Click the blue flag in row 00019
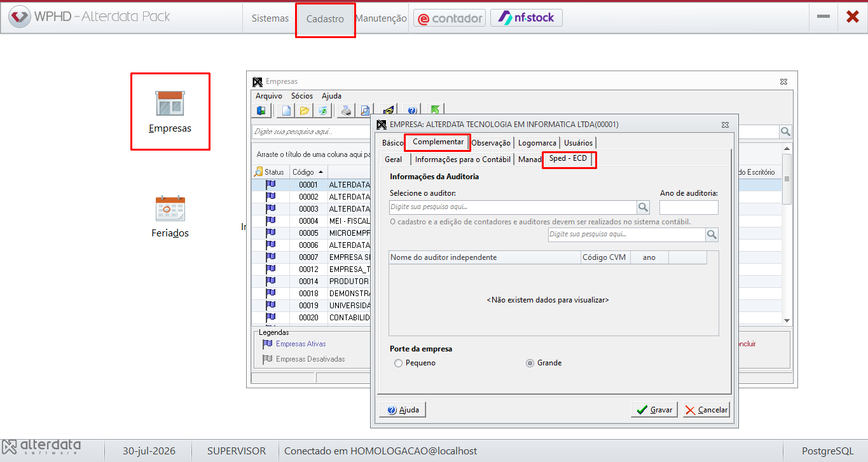The width and height of the screenshot is (868, 462). 270,305
